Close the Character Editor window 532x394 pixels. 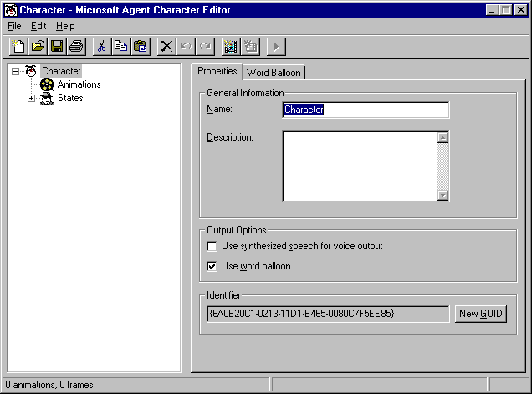pos(521,10)
